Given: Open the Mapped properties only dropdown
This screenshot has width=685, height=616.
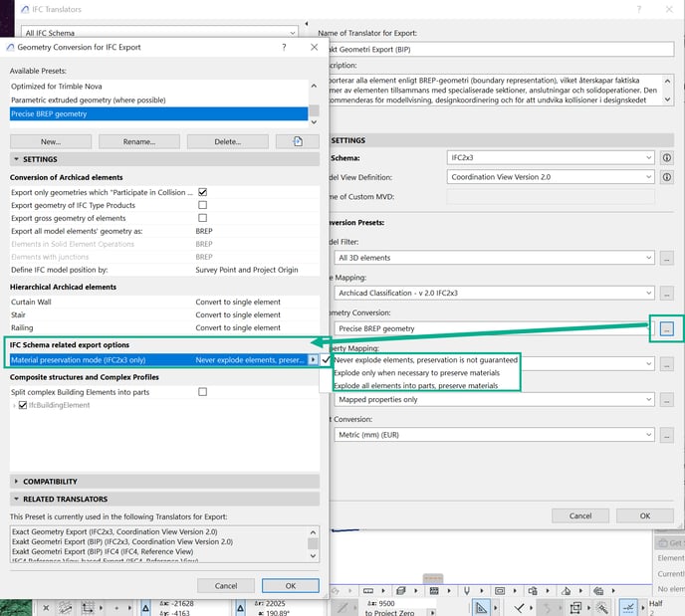Looking at the screenshot, I should 494,399.
